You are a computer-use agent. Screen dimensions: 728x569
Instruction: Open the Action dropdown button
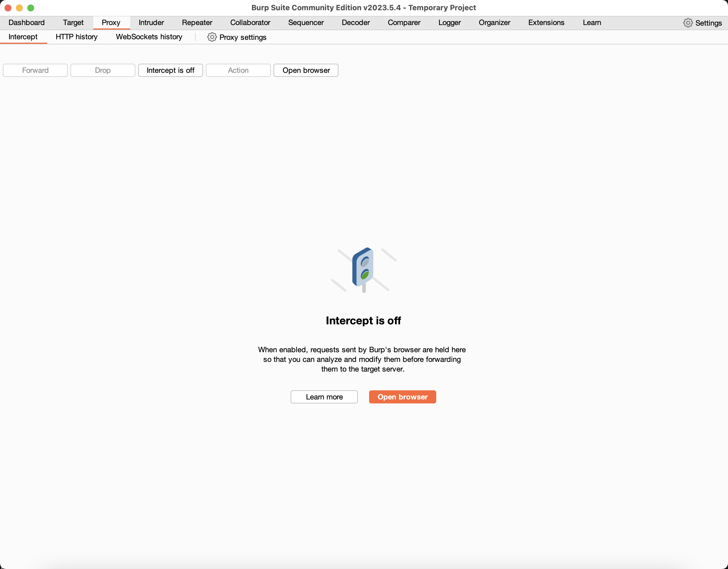(x=238, y=70)
